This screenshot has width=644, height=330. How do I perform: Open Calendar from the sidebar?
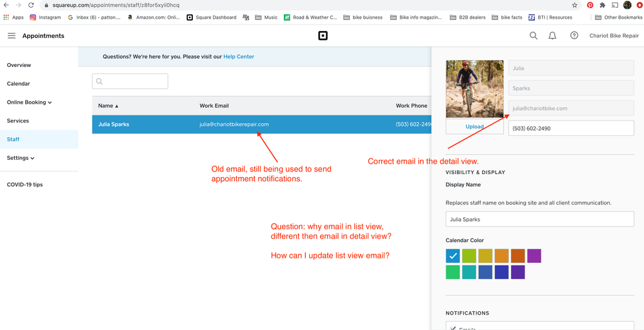(19, 83)
